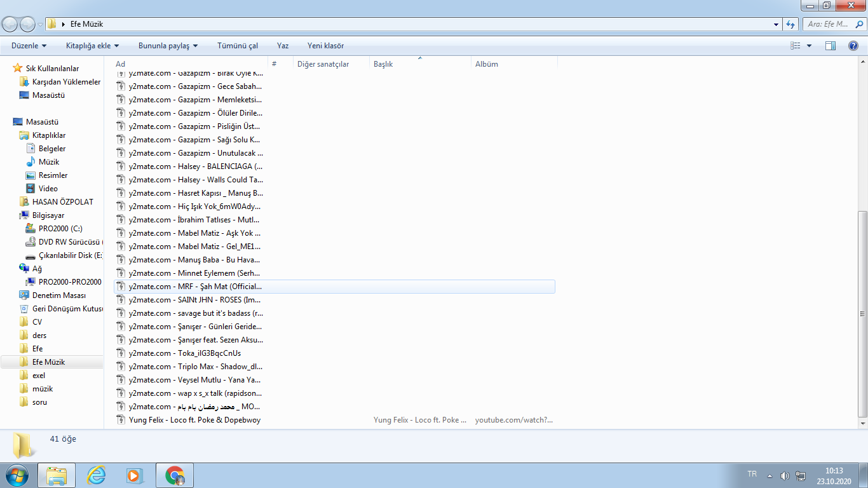Switch to Google Chrome on the taskbar
This screenshot has height=488, width=868.
tap(175, 475)
